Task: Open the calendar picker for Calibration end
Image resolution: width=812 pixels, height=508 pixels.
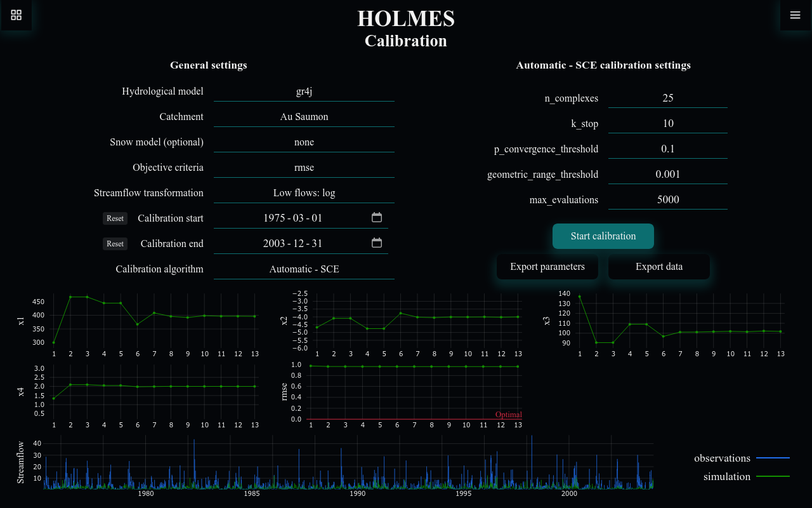Action: click(x=377, y=242)
